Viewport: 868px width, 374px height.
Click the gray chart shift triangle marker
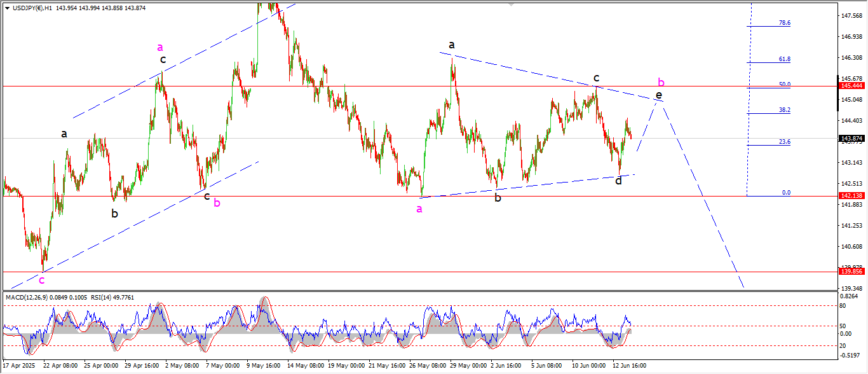(510, 3)
